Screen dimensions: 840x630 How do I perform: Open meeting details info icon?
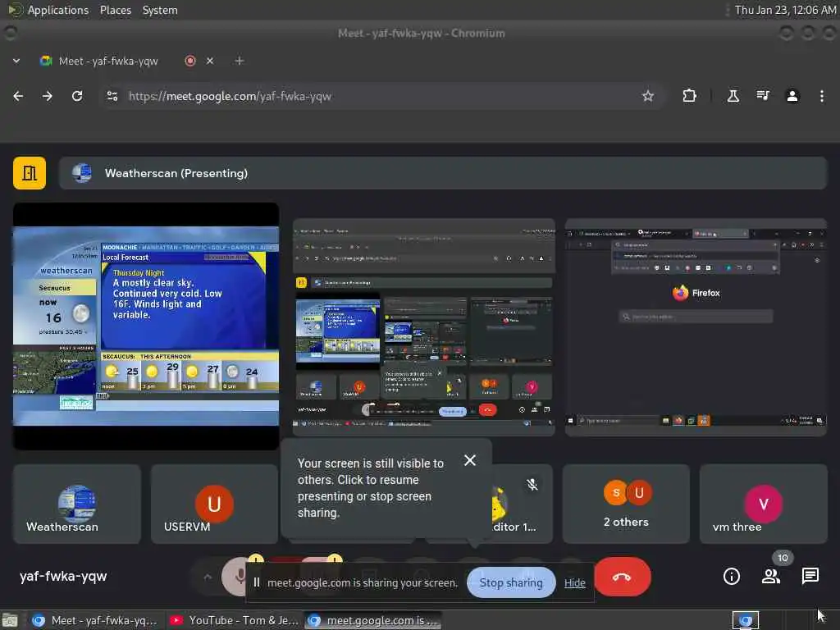(x=731, y=577)
